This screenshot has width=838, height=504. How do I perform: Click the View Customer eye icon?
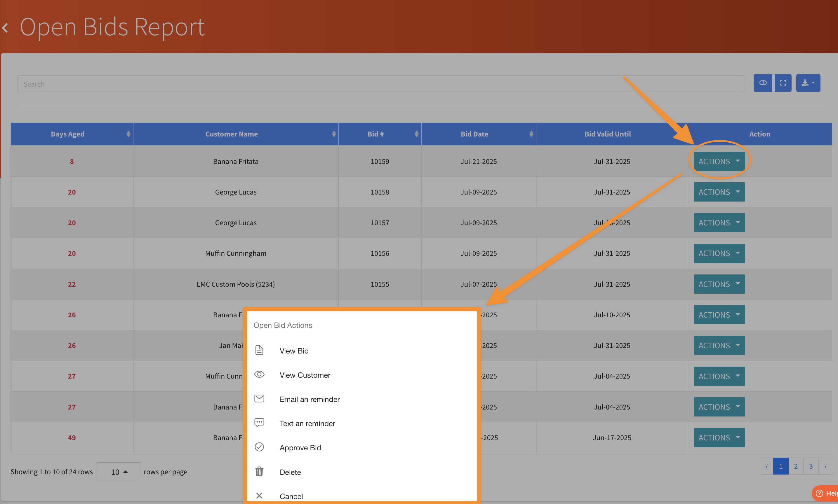tap(259, 374)
